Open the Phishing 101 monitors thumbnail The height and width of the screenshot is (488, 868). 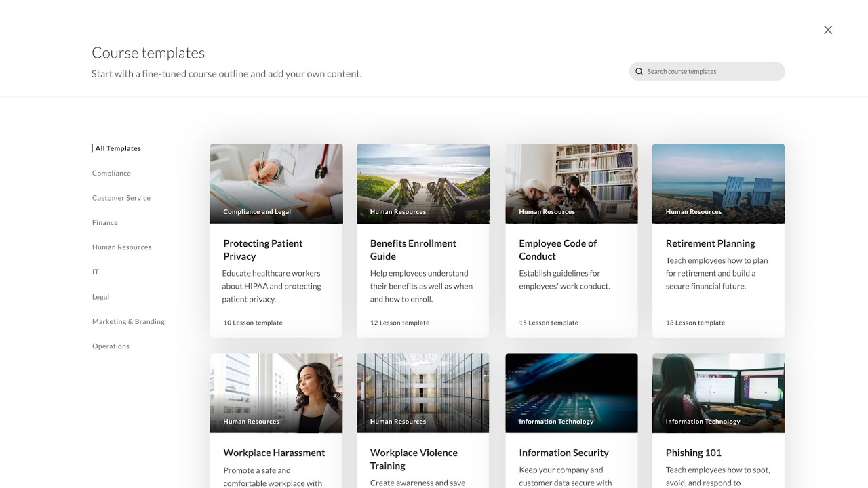pyautogui.click(x=719, y=393)
